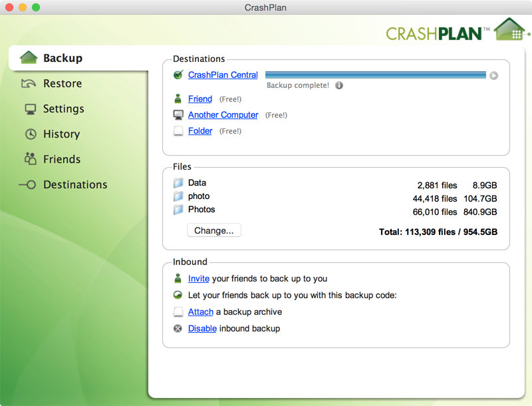Click the Another Computer monitor icon
This screenshot has height=406, width=532.
tap(178, 114)
